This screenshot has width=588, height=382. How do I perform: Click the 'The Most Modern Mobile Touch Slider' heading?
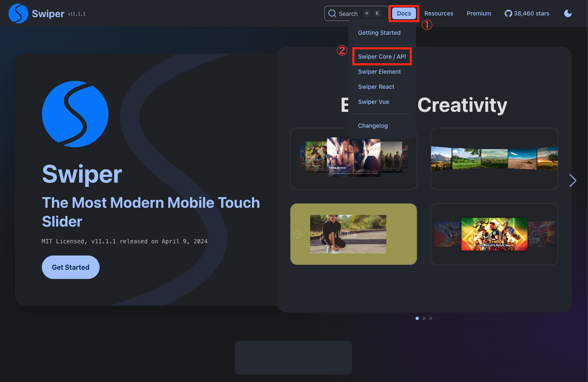(151, 212)
